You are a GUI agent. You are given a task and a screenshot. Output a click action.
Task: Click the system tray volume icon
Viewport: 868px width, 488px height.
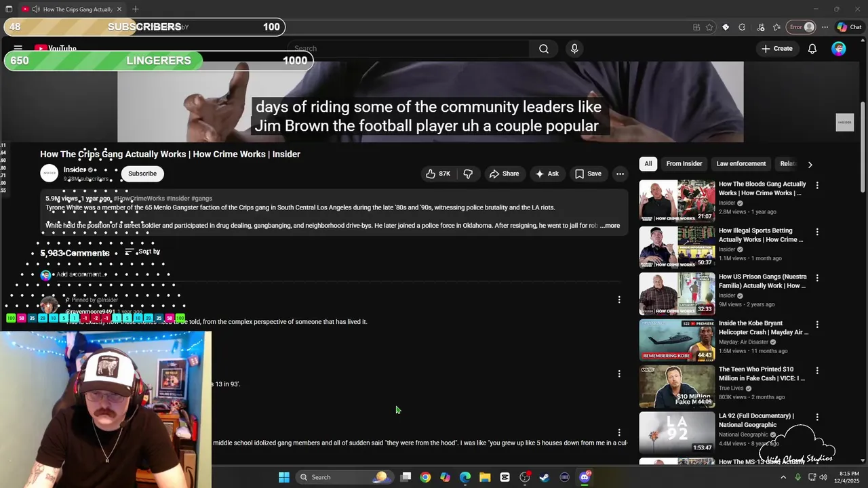coord(823,477)
